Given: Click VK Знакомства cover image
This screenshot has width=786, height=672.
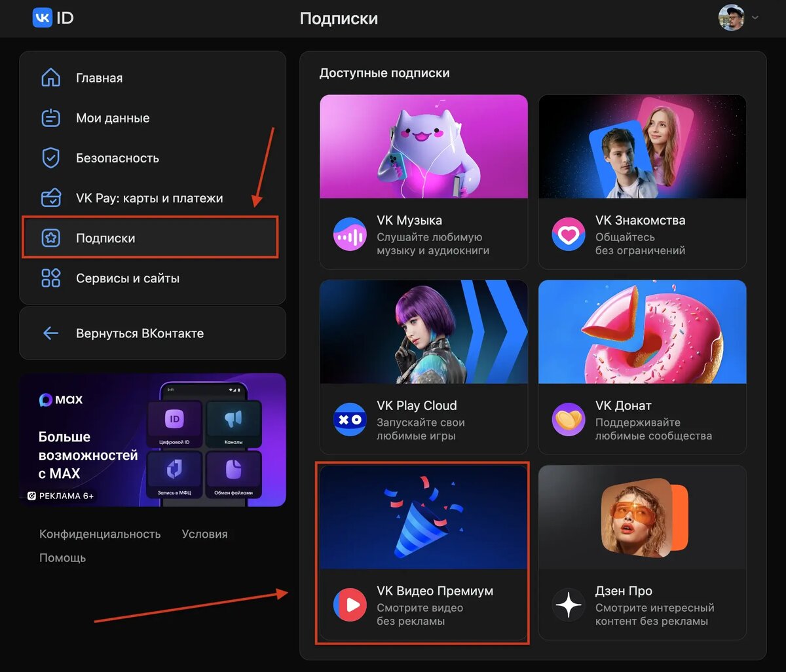Looking at the screenshot, I should [642, 147].
